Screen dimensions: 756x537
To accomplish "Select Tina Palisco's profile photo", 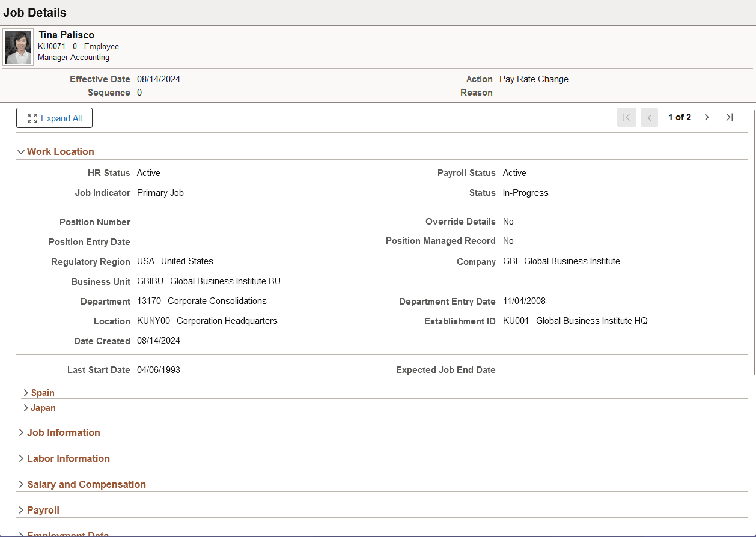I will pyautogui.click(x=17, y=46).
